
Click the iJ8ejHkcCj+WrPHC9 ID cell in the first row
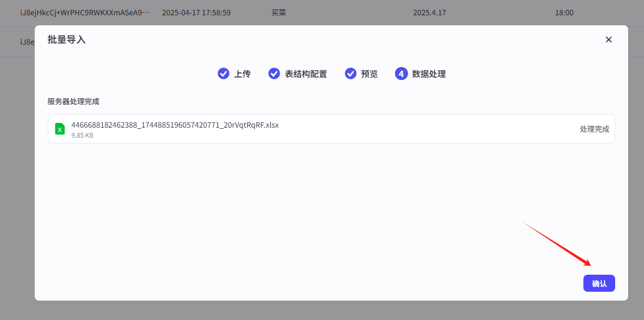(85, 12)
